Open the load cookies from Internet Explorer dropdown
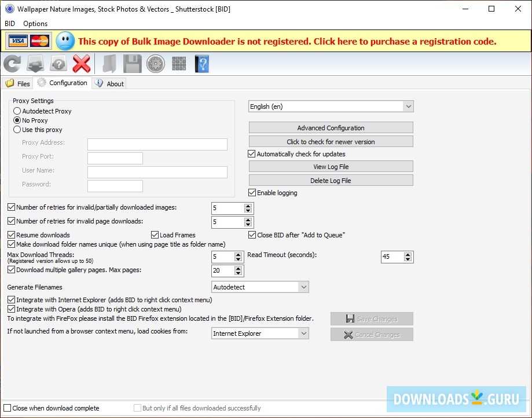This screenshot has width=532, height=418. (x=260, y=333)
